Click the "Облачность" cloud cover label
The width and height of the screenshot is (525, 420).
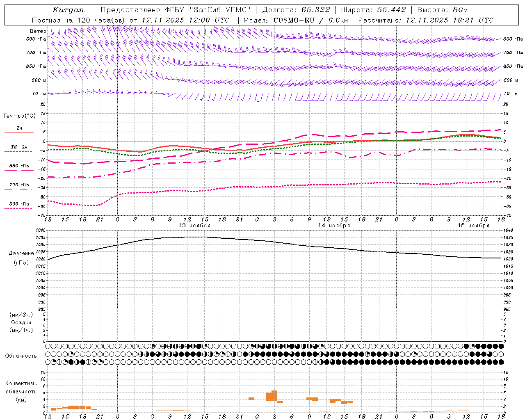click(21, 356)
